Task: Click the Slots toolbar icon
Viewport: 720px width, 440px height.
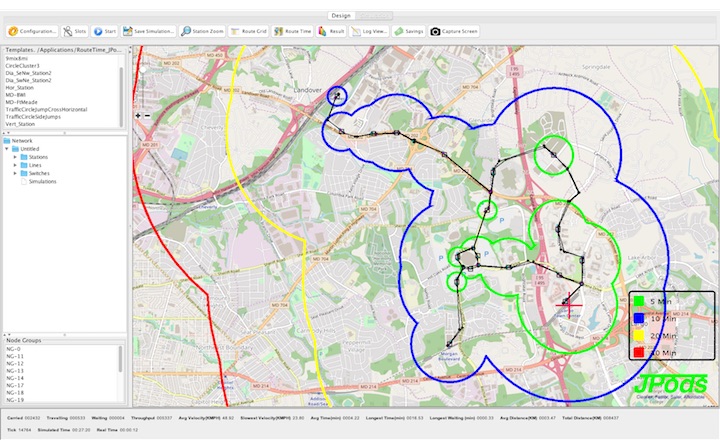Action: click(x=74, y=31)
